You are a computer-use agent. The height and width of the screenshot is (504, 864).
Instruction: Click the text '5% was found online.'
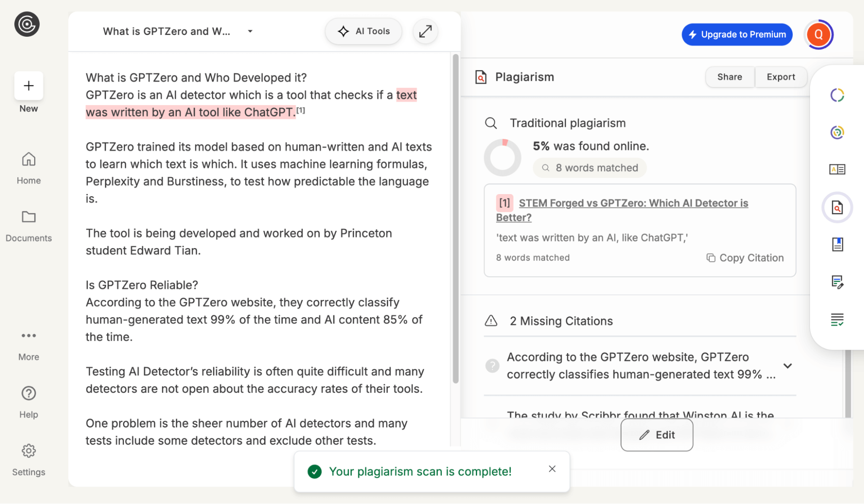591,146
